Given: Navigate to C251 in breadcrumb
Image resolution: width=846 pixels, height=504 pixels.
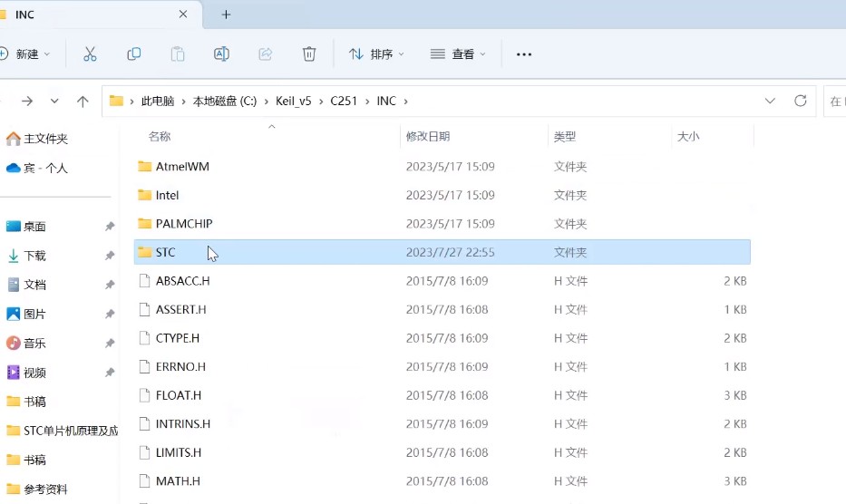Looking at the screenshot, I should point(344,101).
